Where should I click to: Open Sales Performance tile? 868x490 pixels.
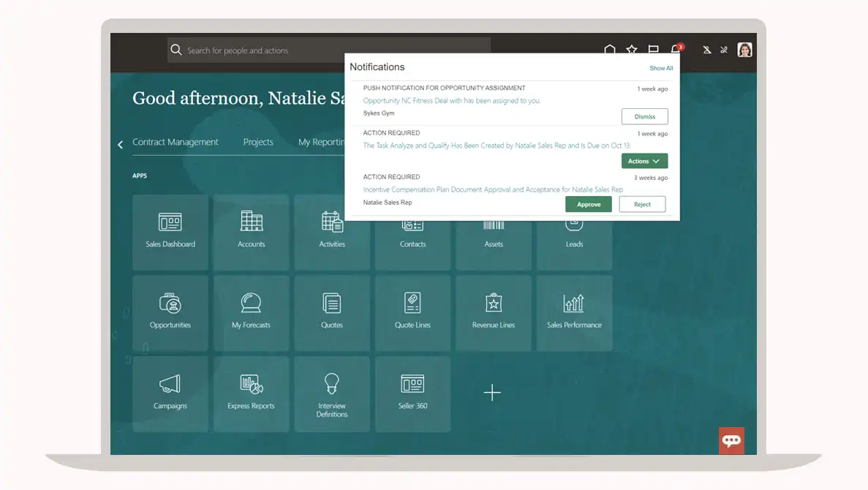[x=574, y=312]
